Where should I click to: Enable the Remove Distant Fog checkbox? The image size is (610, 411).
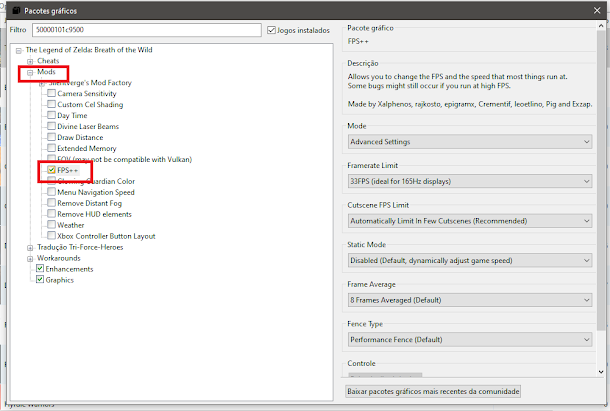pos(51,203)
